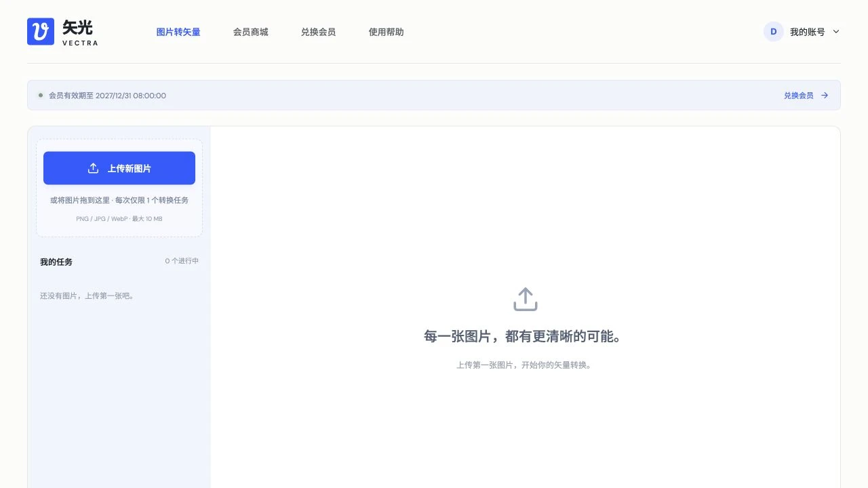Click the 我的任务 heading
The width and height of the screenshot is (868, 488).
click(x=56, y=262)
